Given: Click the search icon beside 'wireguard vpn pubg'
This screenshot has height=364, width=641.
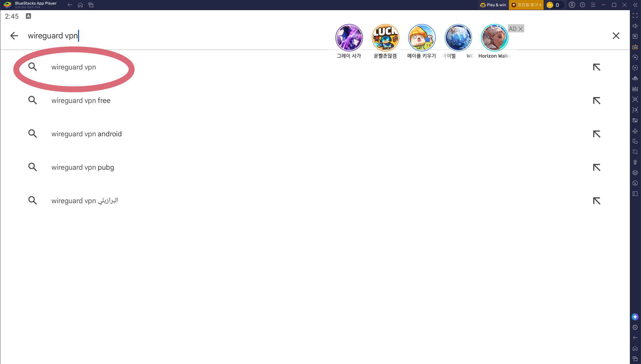Looking at the screenshot, I should pos(32,167).
